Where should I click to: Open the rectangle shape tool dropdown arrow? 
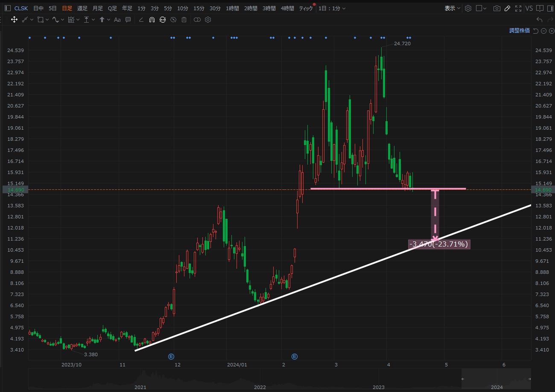(x=47, y=20)
